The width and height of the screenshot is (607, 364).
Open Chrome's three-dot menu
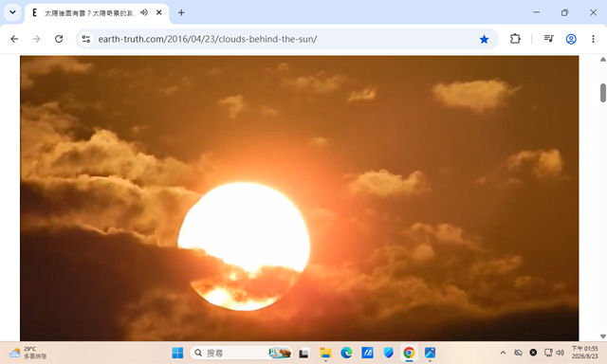click(x=593, y=39)
